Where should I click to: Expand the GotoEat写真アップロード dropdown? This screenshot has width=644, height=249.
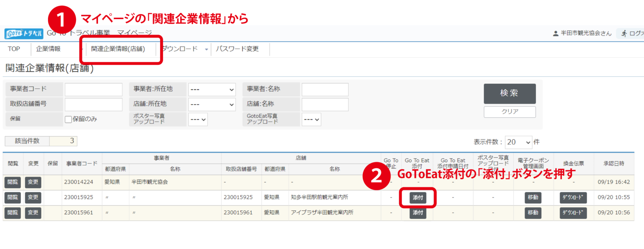(311, 120)
